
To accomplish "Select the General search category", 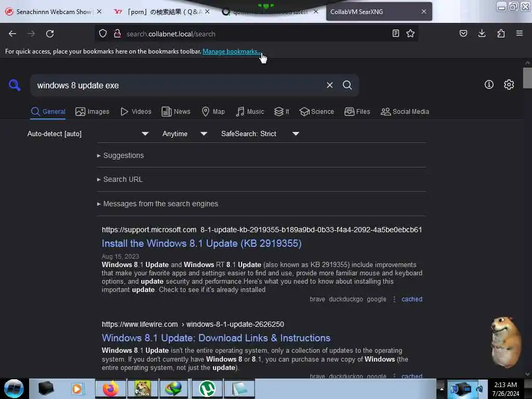I will tap(48, 112).
